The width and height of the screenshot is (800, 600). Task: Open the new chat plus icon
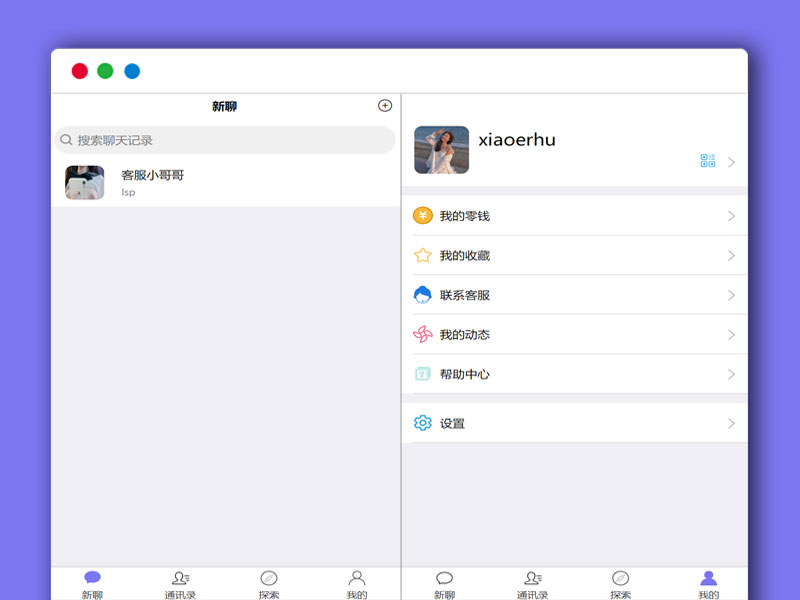click(x=386, y=104)
